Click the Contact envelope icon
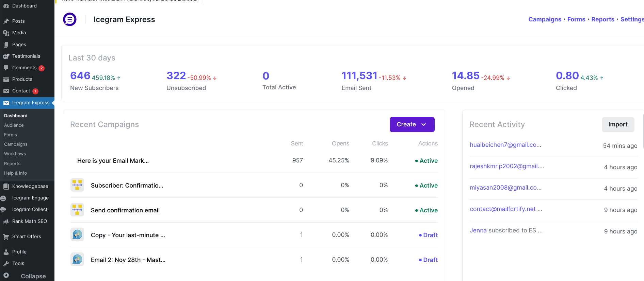Viewport: 644px width, 281px height. pyautogui.click(x=6, y=91)
